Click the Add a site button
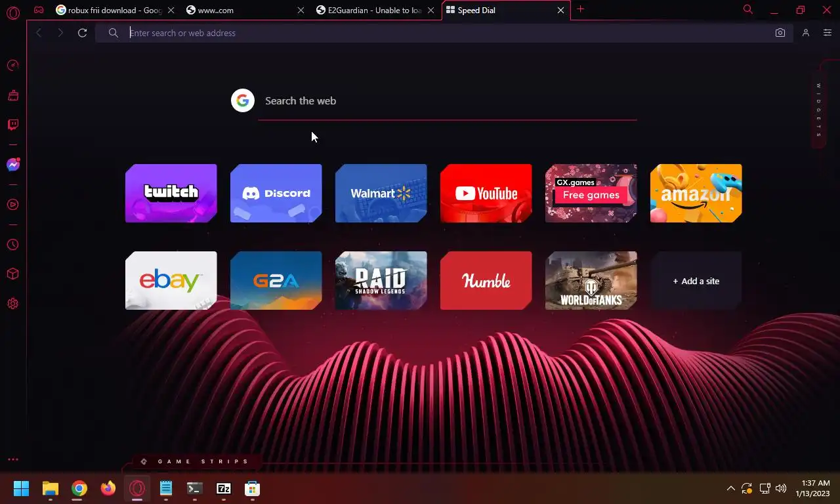This screenshot has height=504, width=840. click(696, 280)
